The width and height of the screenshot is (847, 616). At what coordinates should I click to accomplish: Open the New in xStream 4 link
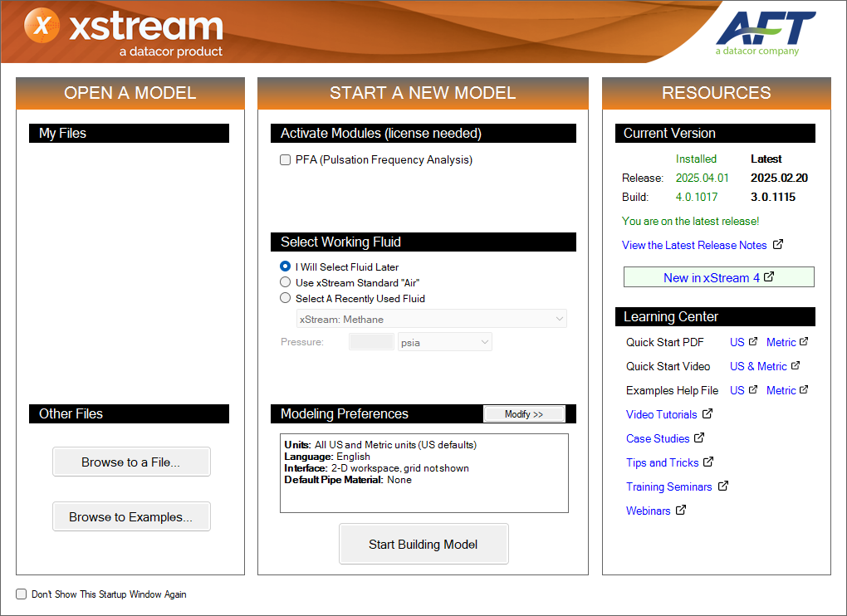[x=712, y=277]
